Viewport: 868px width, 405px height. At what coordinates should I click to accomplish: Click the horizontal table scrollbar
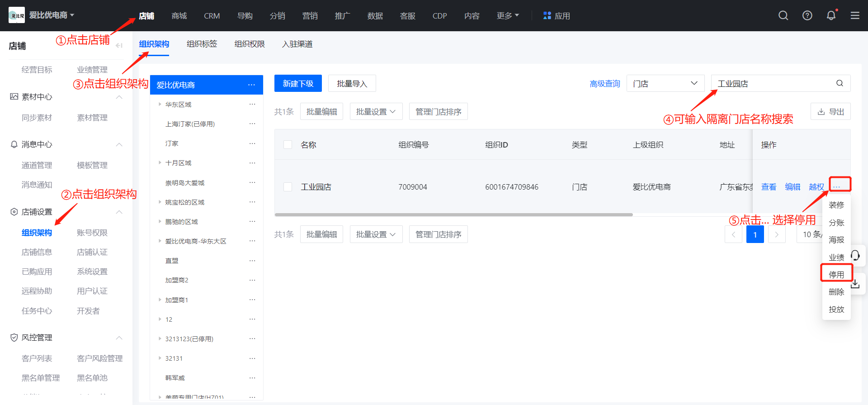(453, 214)
